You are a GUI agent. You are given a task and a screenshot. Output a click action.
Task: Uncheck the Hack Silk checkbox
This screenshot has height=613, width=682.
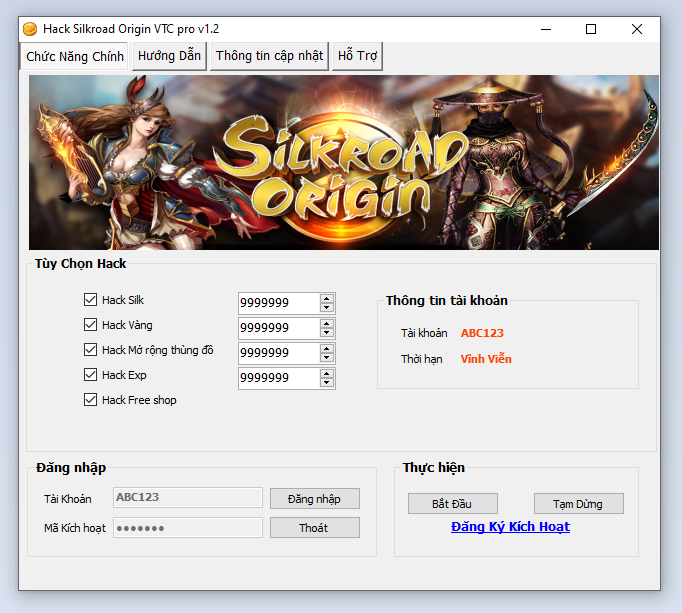click(91, 300)
